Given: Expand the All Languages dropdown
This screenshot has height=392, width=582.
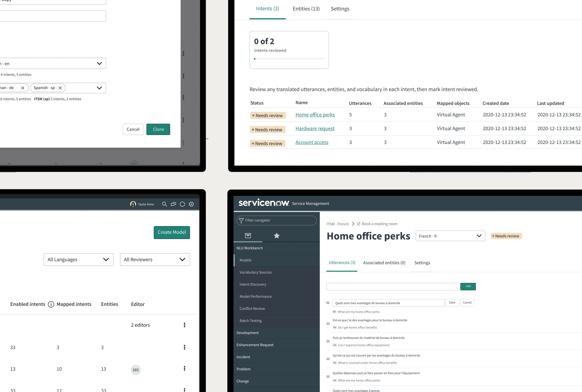Looking at the screenshot, I should tap(79, 260).
